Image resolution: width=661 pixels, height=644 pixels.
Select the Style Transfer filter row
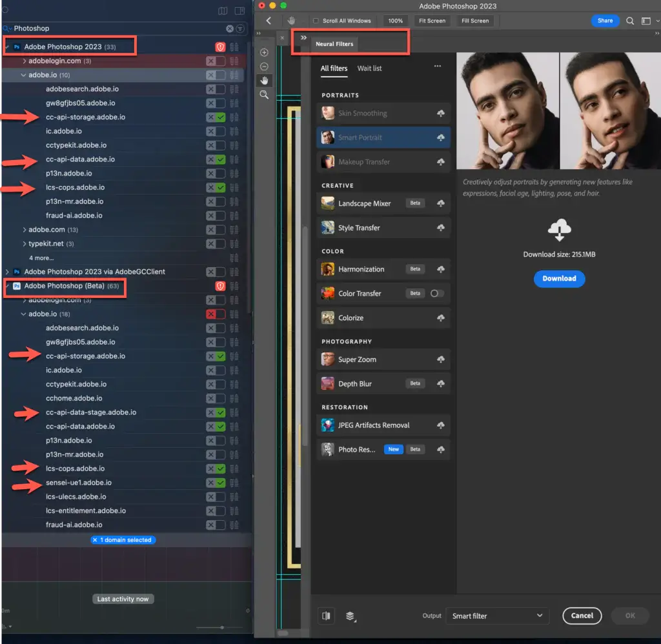tap(383, 228)
